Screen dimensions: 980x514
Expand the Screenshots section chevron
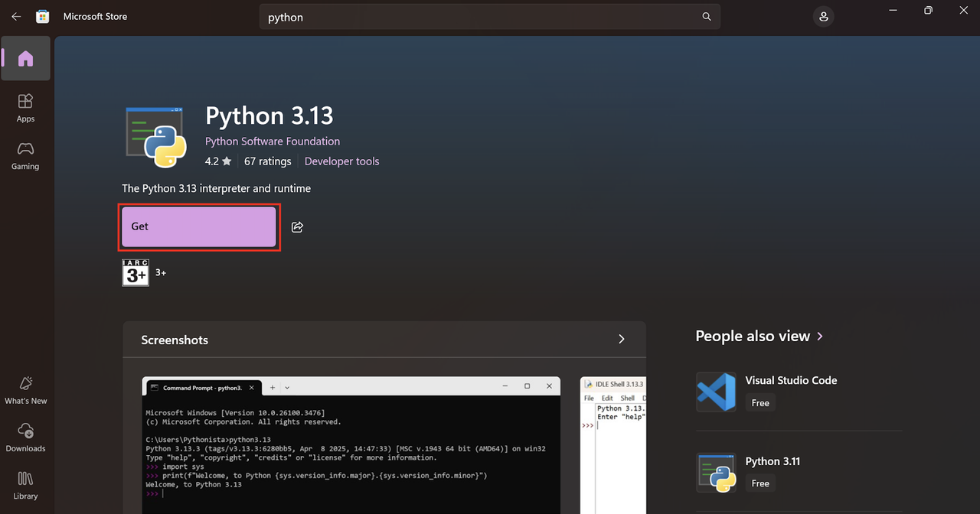(622, 339)
